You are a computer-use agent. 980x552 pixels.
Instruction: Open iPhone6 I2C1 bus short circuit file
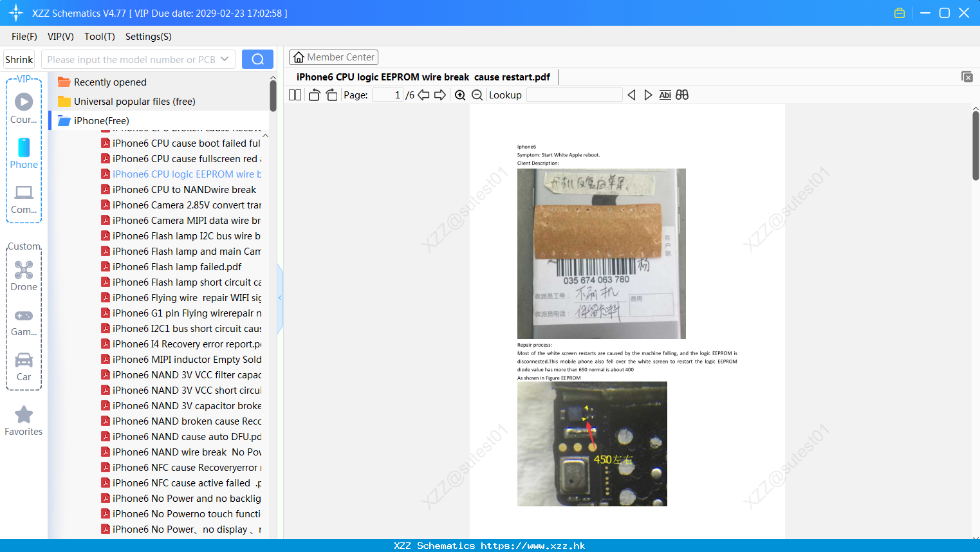(x=181, y=329)
